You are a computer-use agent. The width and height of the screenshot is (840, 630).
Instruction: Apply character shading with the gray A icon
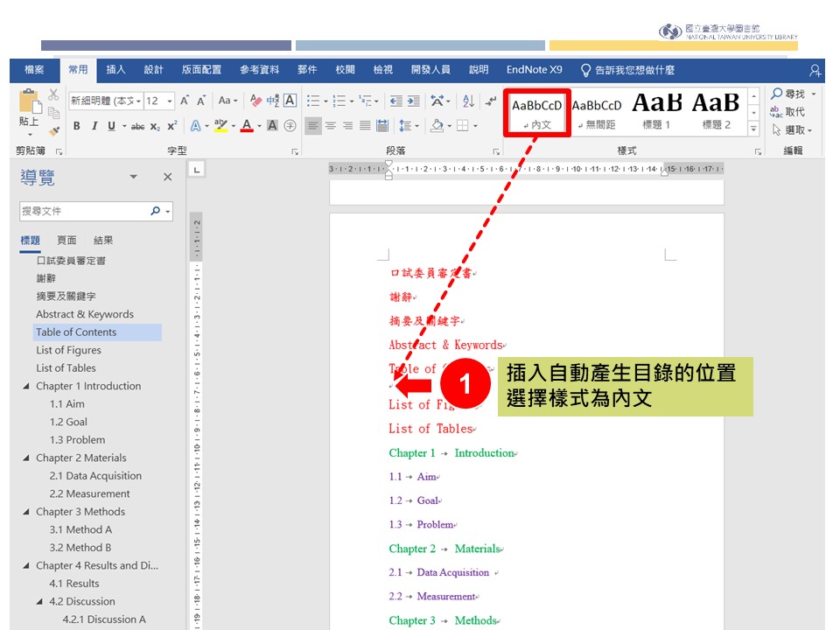tap(273, 126)
